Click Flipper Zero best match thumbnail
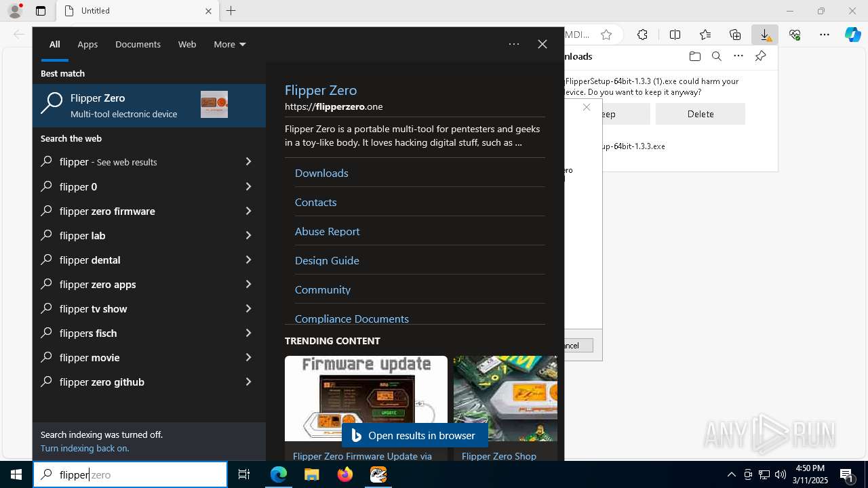This screenshot has height=488, width=868. [x=214, y=105]
